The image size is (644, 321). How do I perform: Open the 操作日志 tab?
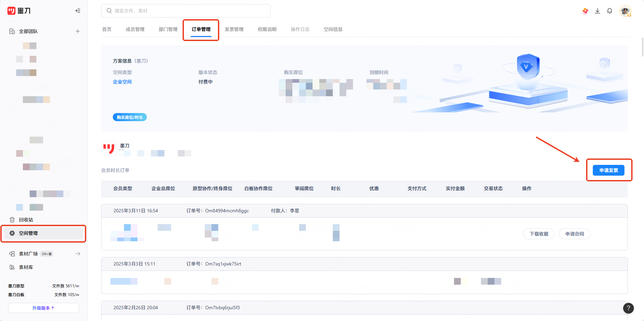point(300,29)
